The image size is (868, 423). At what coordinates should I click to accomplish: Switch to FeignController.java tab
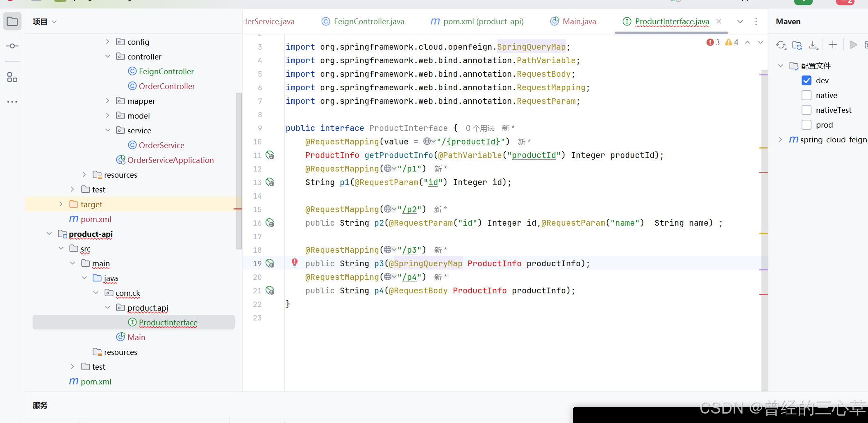(x=363, y=21)
